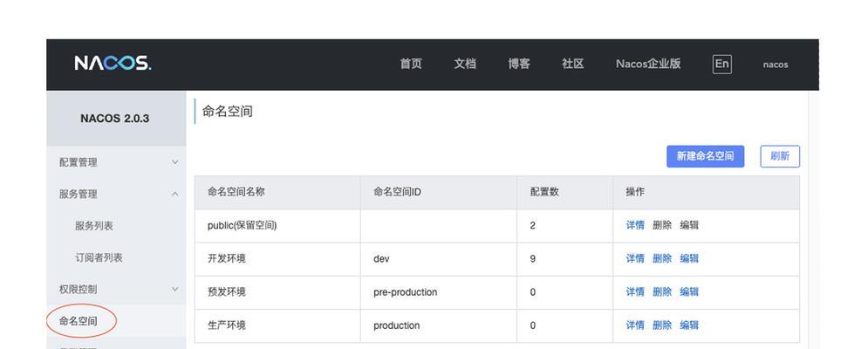The image size is (868, 349).
Task: Select 服务列表 in the sidebar
Action: pyautogui.click(x=94, y=226)
